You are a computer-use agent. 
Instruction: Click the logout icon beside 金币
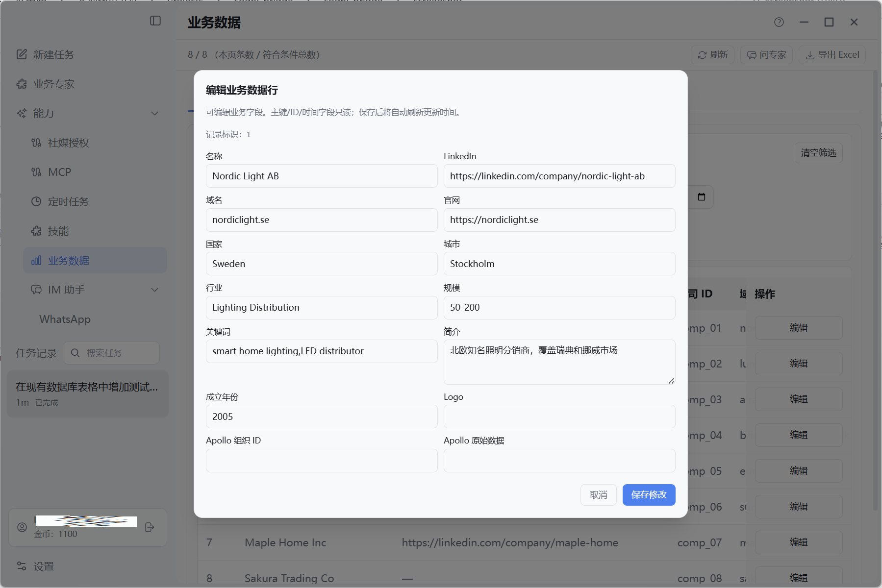(150, 527)
